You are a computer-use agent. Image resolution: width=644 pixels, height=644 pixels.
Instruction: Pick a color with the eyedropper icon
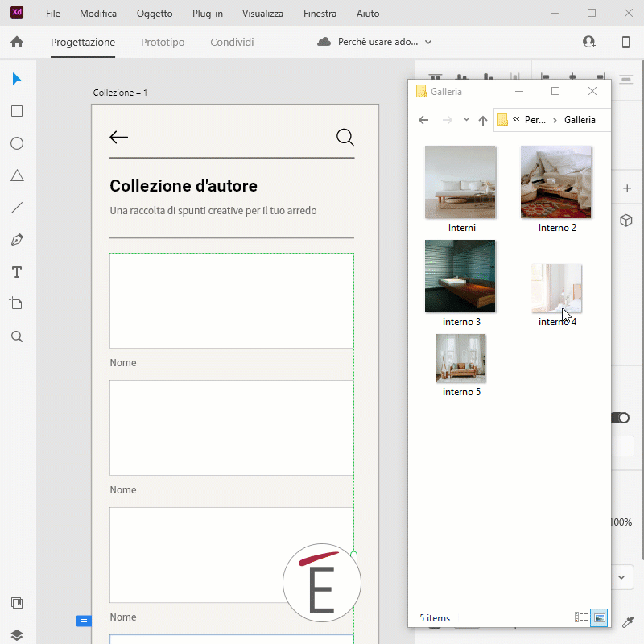click(628, 622)
